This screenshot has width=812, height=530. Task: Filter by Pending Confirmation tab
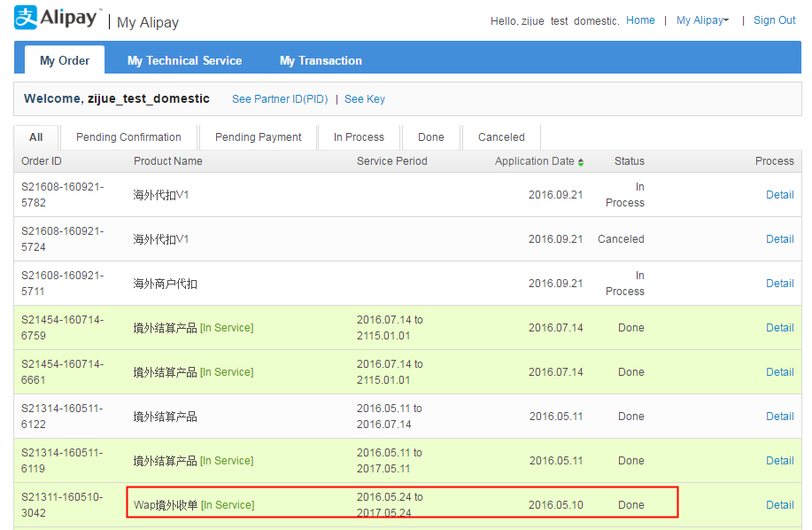(x=128, y=137)
